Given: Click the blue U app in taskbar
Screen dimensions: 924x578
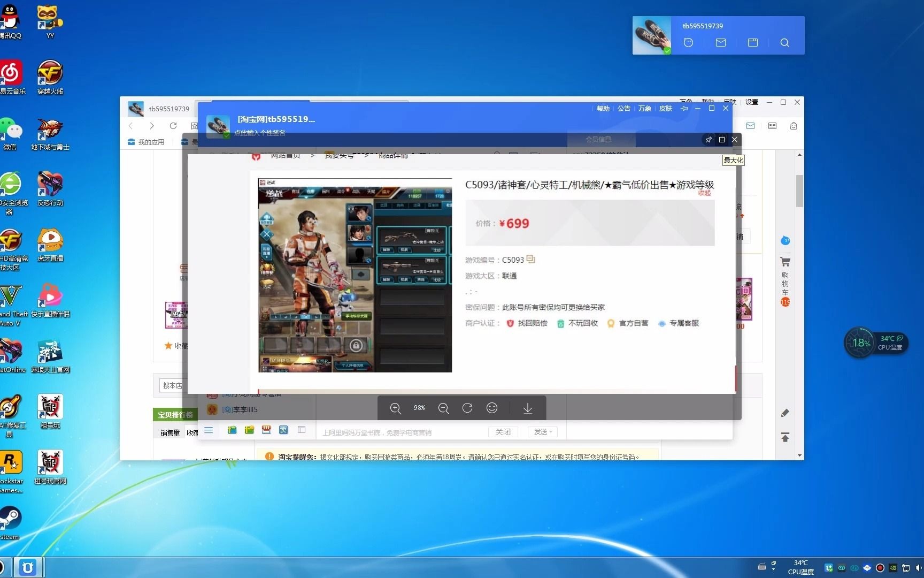Looking at the screenshot, I should click(x=28, y=567).
